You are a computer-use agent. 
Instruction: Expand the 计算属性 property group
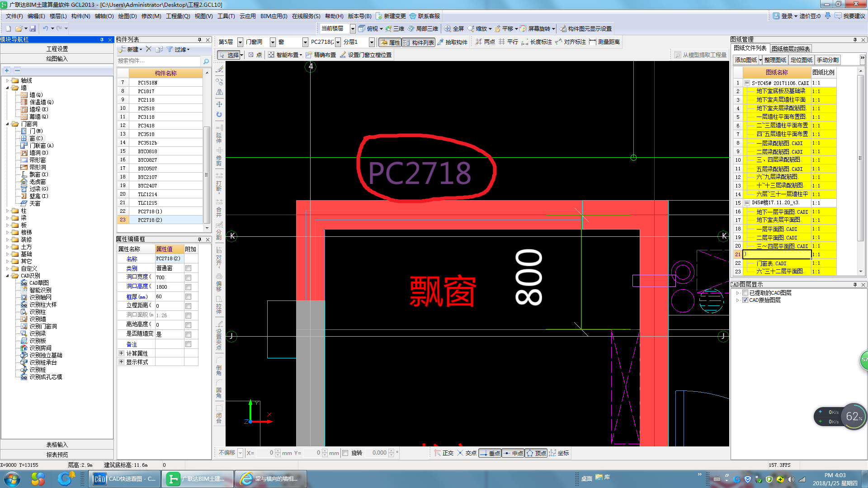[121, 353]
